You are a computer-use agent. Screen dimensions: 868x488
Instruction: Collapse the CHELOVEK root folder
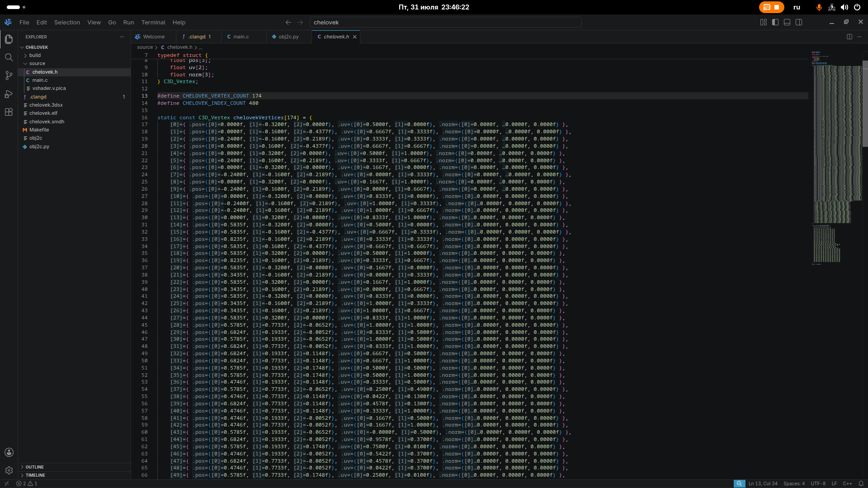(x=74, y=47)
